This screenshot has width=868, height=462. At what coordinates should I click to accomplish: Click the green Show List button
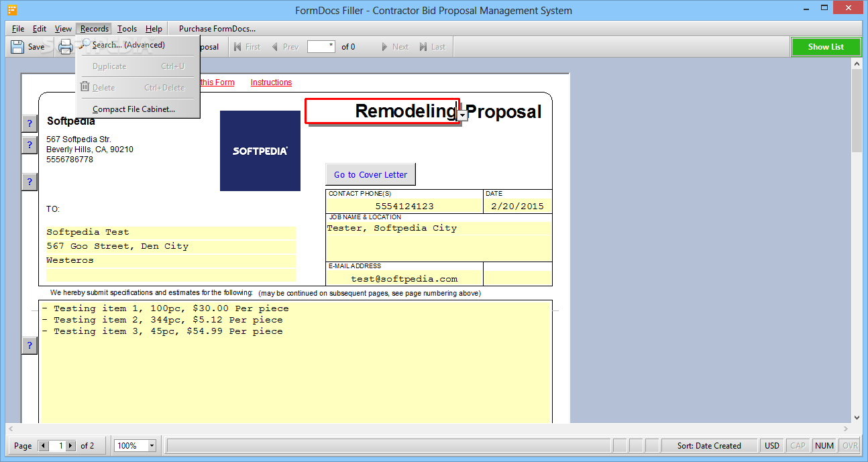tap(826, 47)
